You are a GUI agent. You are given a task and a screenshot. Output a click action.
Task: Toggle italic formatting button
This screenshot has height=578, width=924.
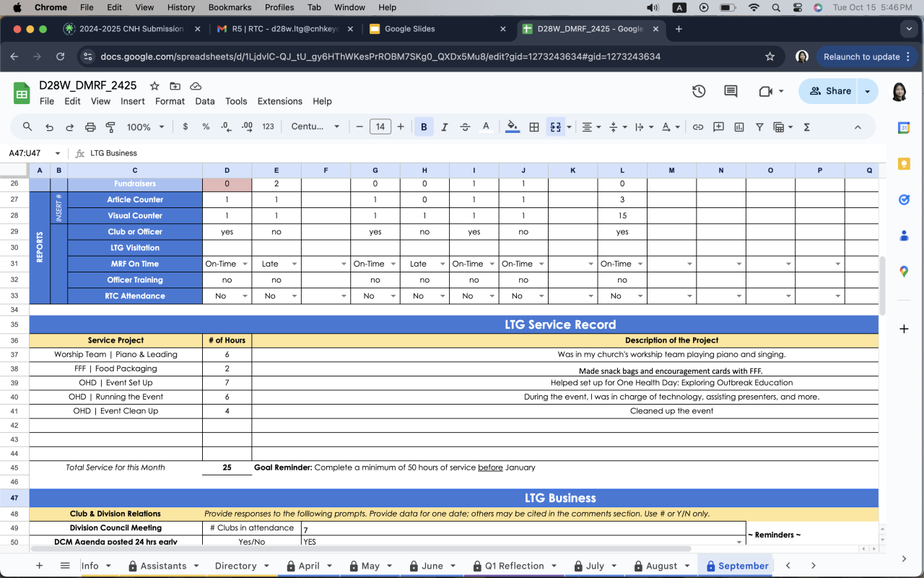[444, 126]
